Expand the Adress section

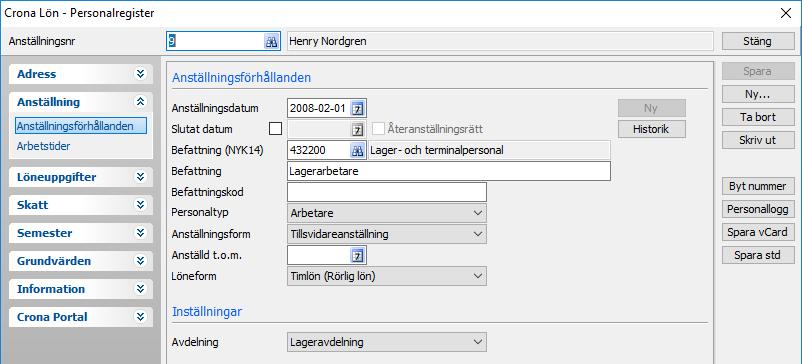point(140,74)
